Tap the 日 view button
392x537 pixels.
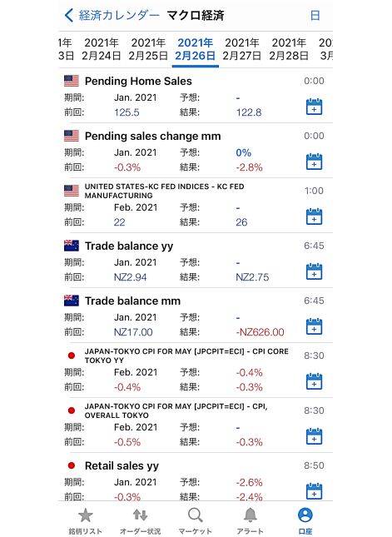coord(315,16)
